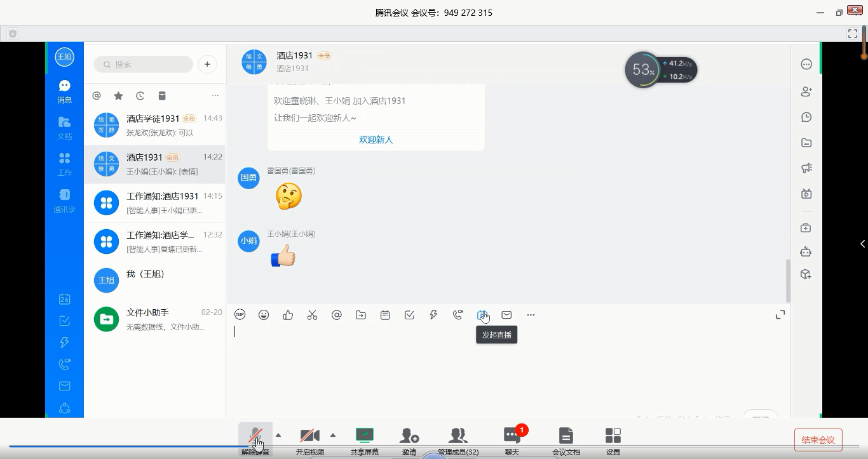Click the @ mention icon in chat toolbar
This screenshot has height=459, width=868.
(337, 315)
